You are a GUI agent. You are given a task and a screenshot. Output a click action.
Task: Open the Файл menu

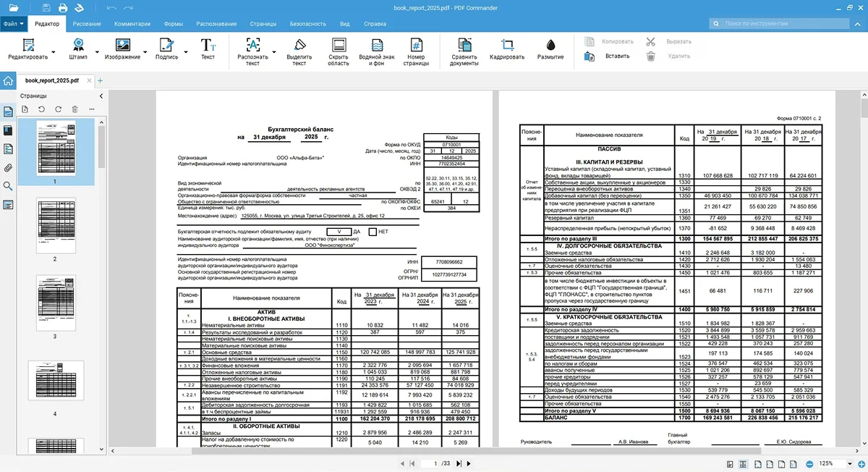pyautogui.click(x=14, y=24)
